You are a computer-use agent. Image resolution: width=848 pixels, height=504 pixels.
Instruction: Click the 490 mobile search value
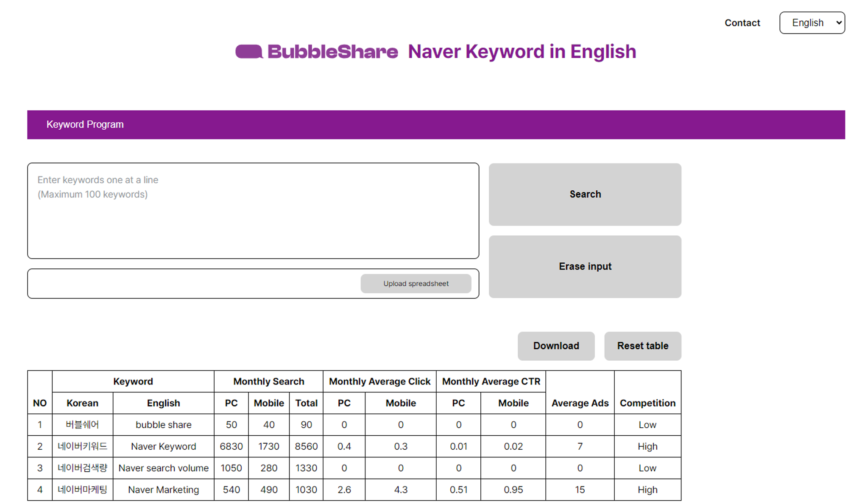coord(269,490)
